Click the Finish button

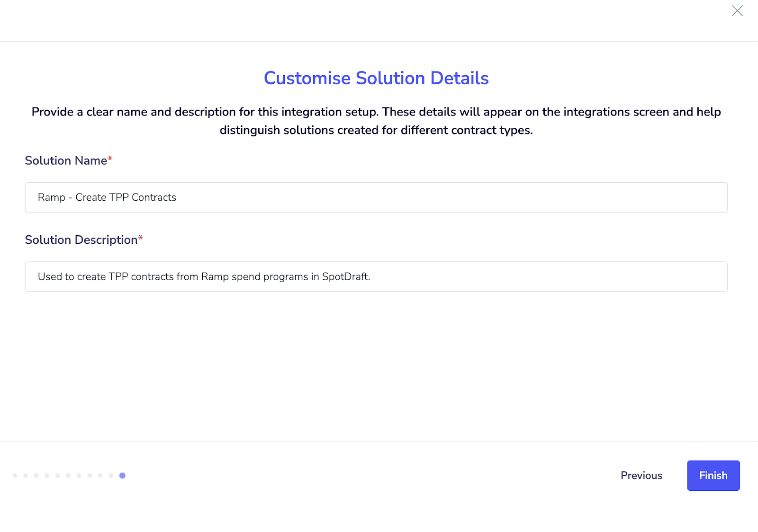tap(713, 475)
